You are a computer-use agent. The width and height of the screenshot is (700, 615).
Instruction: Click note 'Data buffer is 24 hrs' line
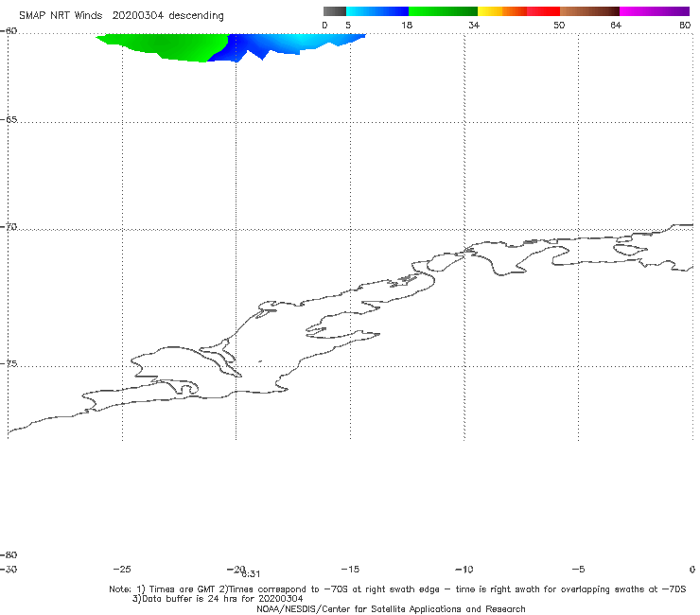(x=218, y=599)
